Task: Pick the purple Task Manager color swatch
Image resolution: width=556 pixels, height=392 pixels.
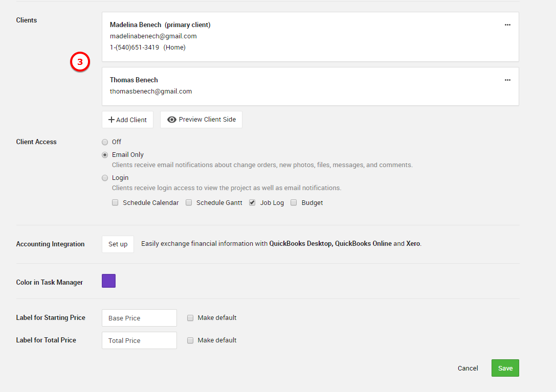Action: coord(108,281)
